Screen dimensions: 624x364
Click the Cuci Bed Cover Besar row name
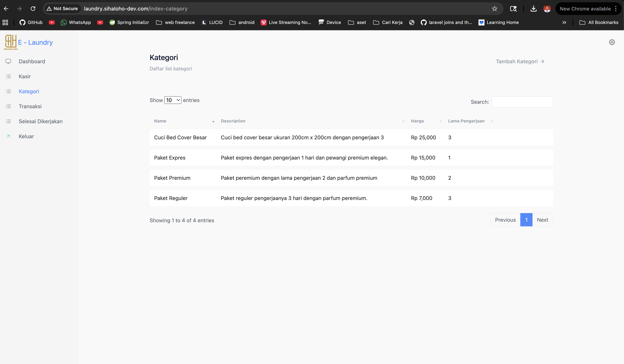(x=180, y=137)
